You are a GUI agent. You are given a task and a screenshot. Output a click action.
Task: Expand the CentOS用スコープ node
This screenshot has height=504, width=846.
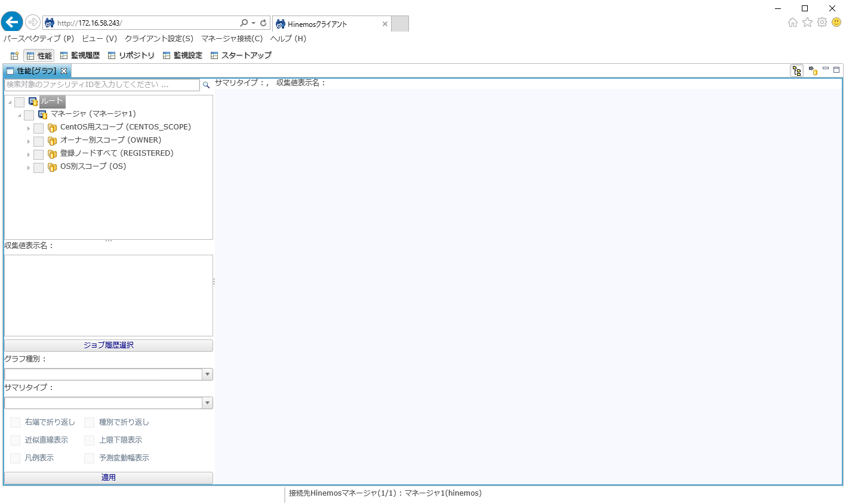[x=29, y=128]
